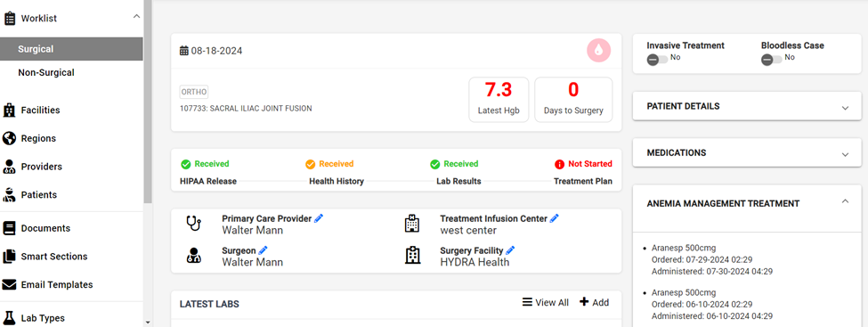Image resolution: width=868 pixels, height=327 pixels.
Task: Expand the Patient Details panel
Action: click(x=747, y=106)
